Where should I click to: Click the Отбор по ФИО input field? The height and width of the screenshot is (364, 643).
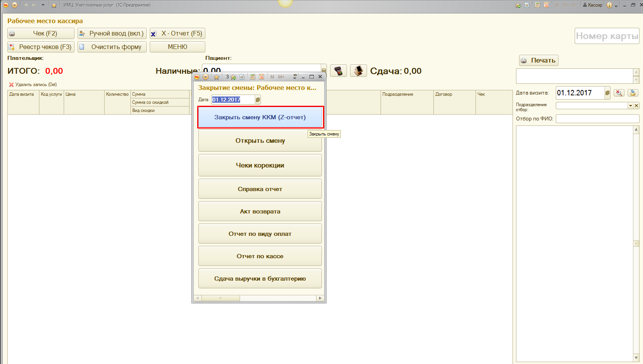point(597,119)
